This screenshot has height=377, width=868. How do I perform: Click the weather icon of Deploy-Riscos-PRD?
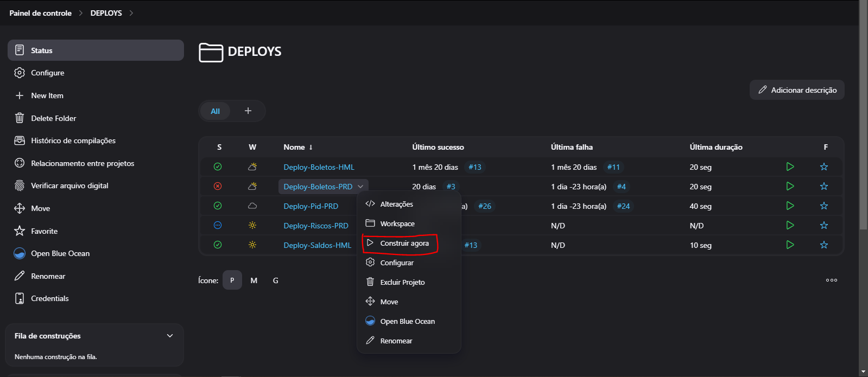[x=252, y=226]
